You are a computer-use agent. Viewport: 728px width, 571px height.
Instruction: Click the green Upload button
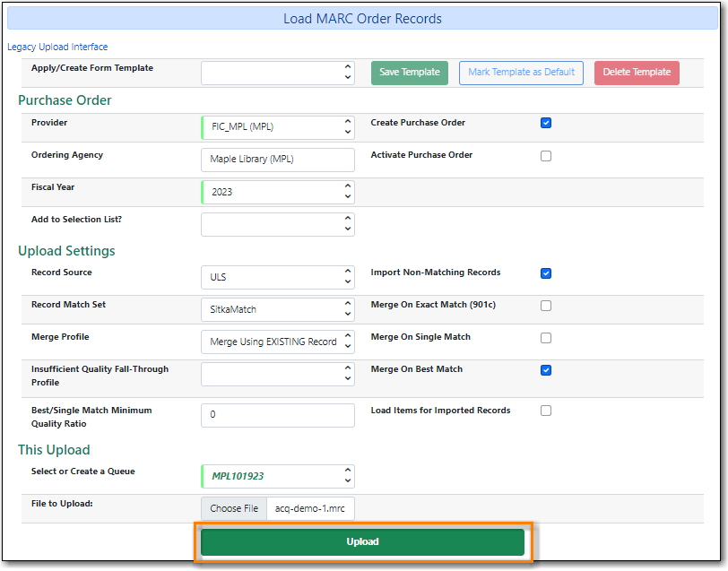pyautogui.click(x=362, y=541)
